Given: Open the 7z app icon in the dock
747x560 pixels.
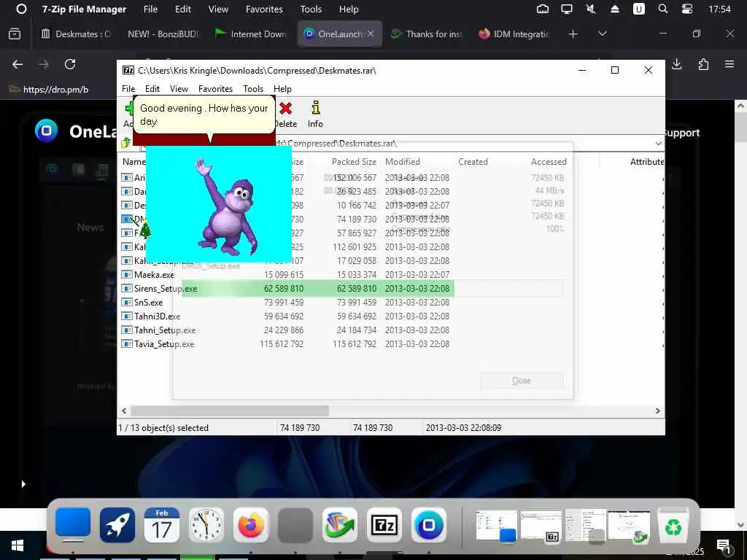Looking at the screenshot, I should pyautogui.click(x=384, y=525).
